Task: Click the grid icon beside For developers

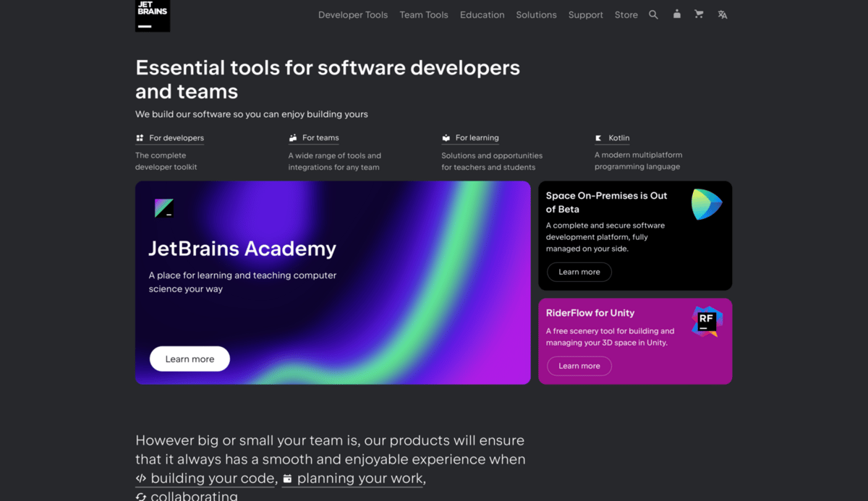Action: click(140, 138)
